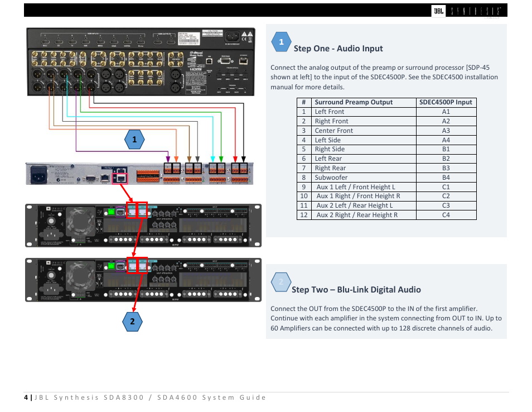
Task: Click the 'A1' input cell
Action: [x=446, y=112]
